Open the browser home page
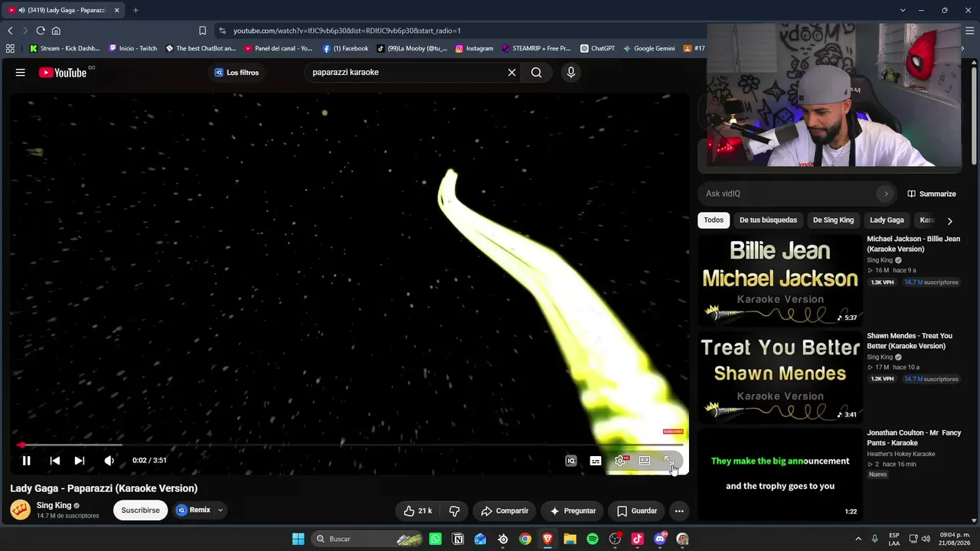Viewport: 980px width, 551px height. click(56, 31)
